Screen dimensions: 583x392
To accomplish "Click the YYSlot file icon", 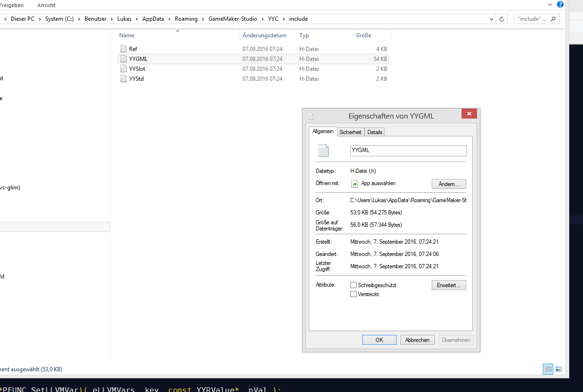I will click(124, 69).
